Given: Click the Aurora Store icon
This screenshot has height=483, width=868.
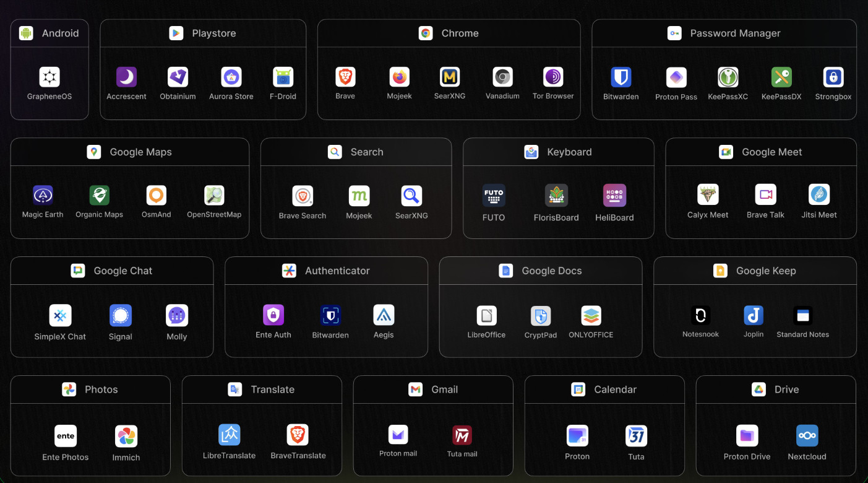Looking at the screenshot, I should click(231, 77).
